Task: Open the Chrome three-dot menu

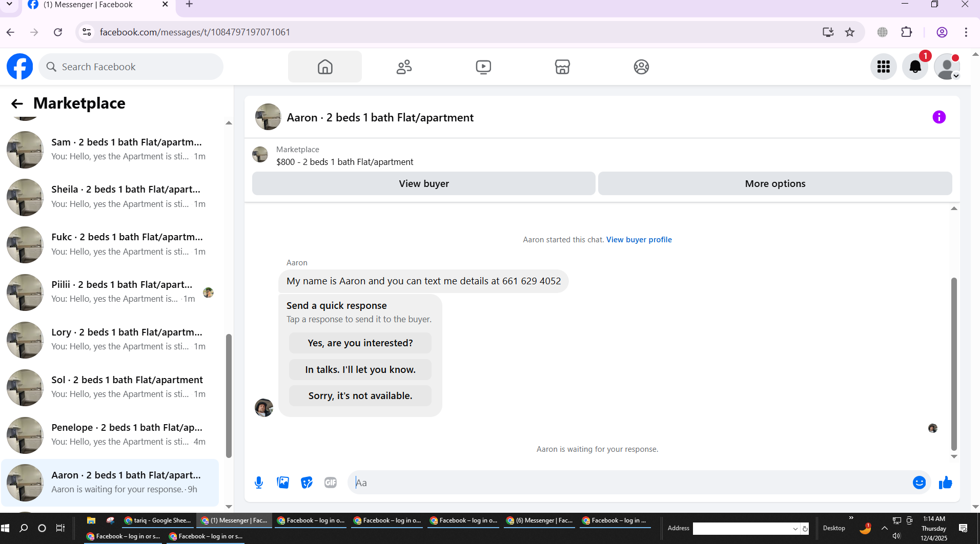Action: tap(966, 32)
